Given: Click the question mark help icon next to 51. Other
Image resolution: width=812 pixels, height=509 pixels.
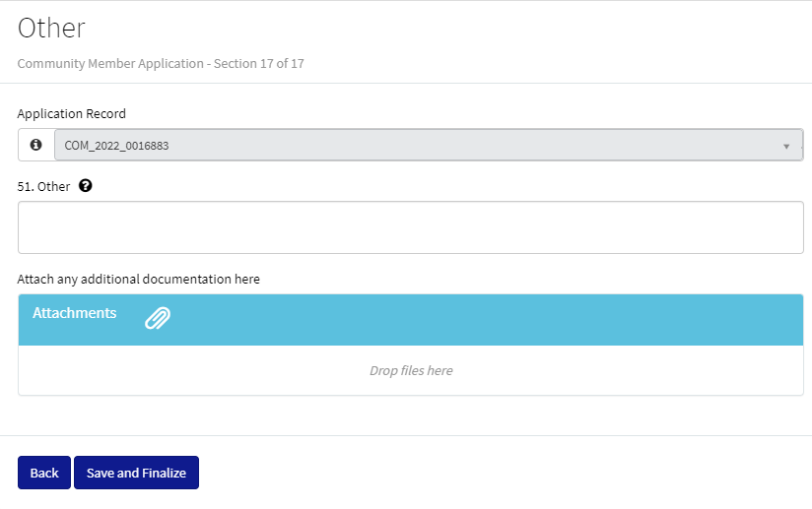Looking at the screenshot, I should click(86, 185).
